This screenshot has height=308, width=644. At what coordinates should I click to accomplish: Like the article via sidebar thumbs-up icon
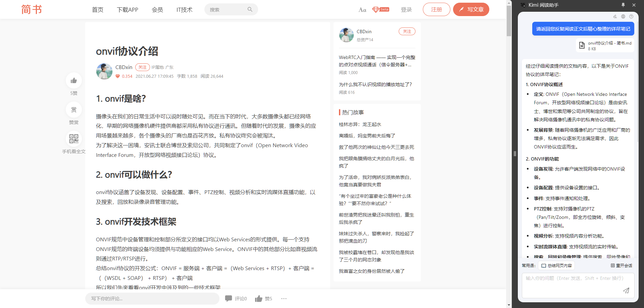[74, 80]
